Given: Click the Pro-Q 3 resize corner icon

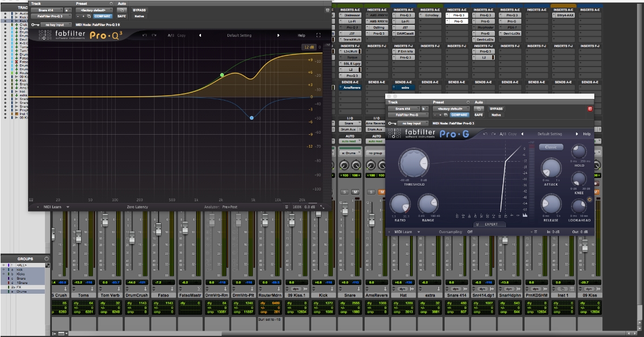Looking at the screenshot, I should point(323,207).
